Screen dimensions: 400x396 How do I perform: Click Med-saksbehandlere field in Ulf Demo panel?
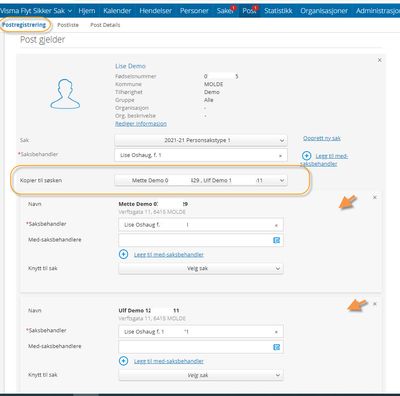click(x=201, y=347)
